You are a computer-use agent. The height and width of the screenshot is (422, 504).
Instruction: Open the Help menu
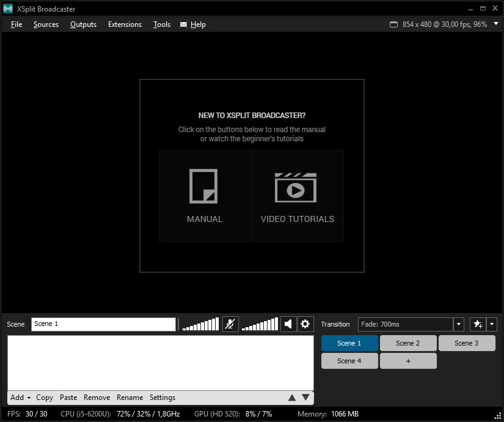[198, 24]
